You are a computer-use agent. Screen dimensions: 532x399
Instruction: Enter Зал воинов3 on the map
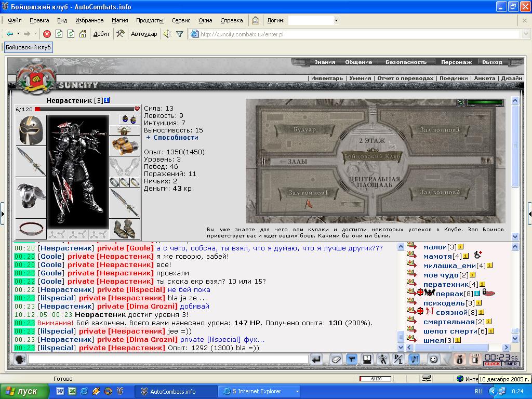click(440, 129)
